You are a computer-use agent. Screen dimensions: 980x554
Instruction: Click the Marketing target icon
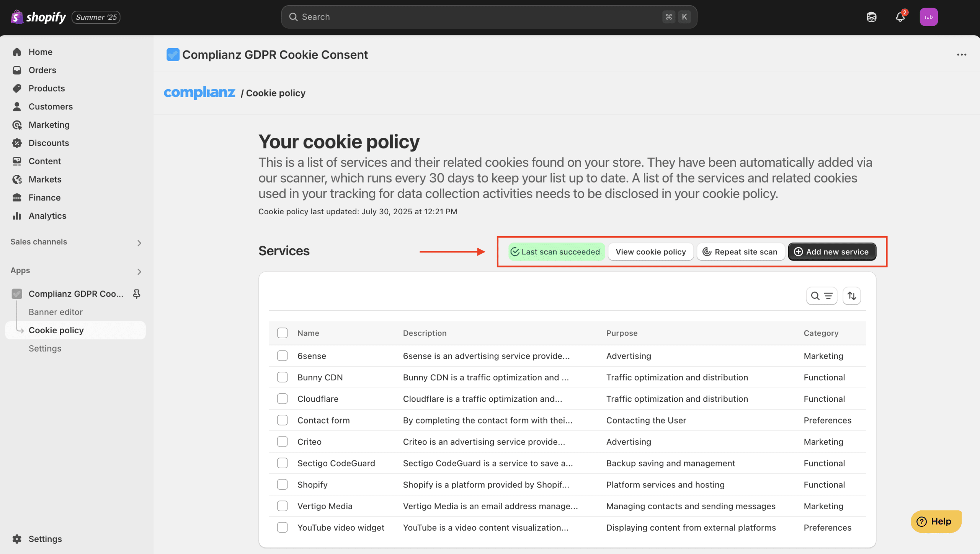click(17, 125)
